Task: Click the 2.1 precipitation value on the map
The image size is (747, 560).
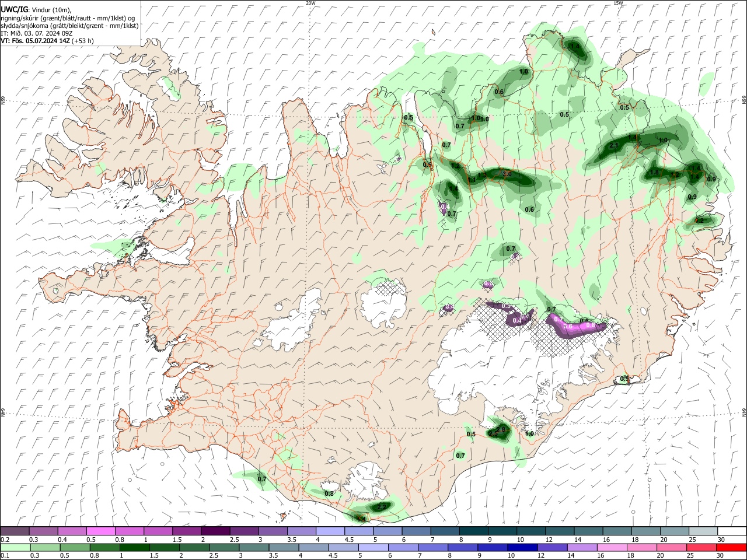Action: 613,146
